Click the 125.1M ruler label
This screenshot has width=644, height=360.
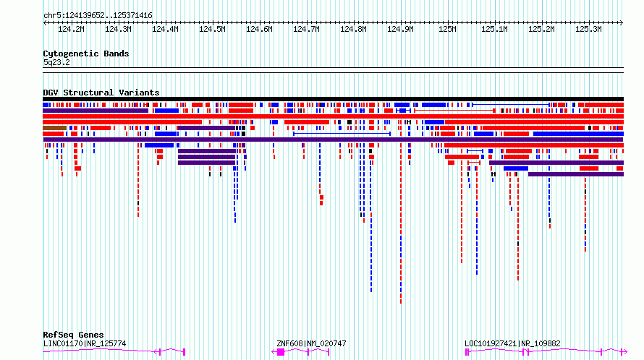(x=494, y=29)
